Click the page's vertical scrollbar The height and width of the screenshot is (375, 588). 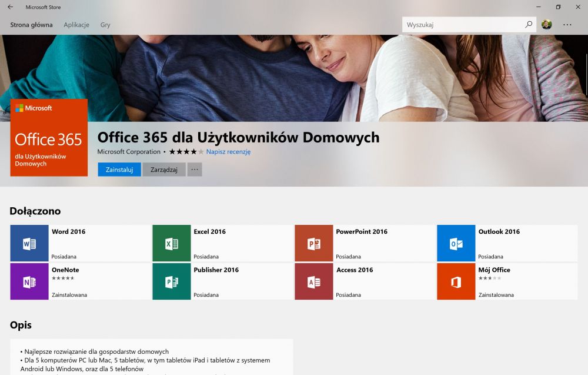tap(586, 75)
